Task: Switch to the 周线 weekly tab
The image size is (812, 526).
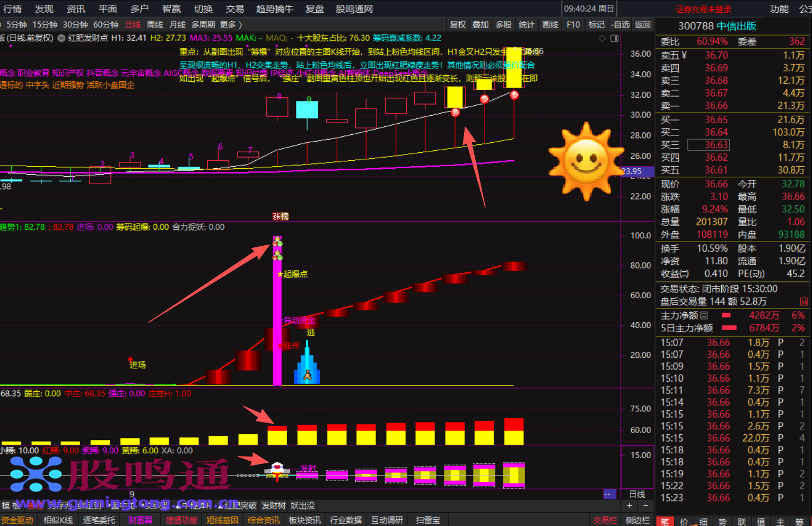Action: point(155,24)
